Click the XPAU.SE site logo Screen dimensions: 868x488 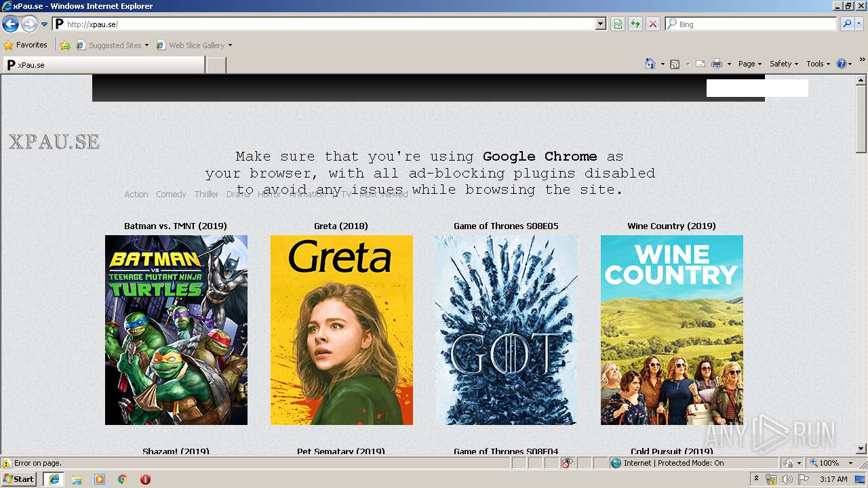click(54, 142)
